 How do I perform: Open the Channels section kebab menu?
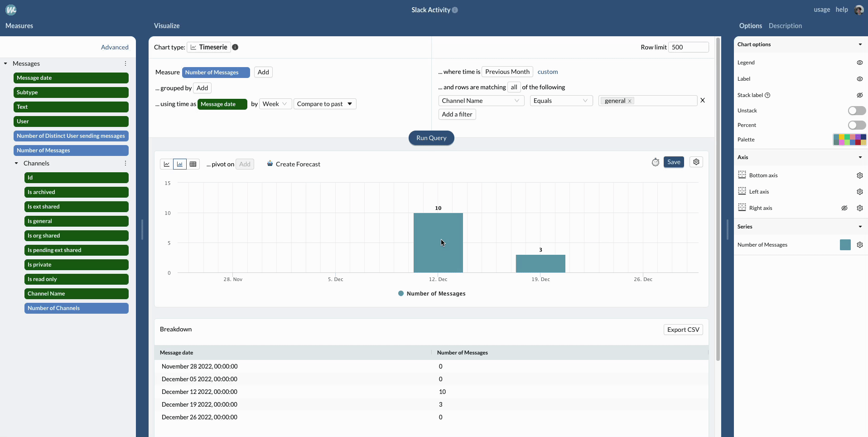tap(125, 163)
